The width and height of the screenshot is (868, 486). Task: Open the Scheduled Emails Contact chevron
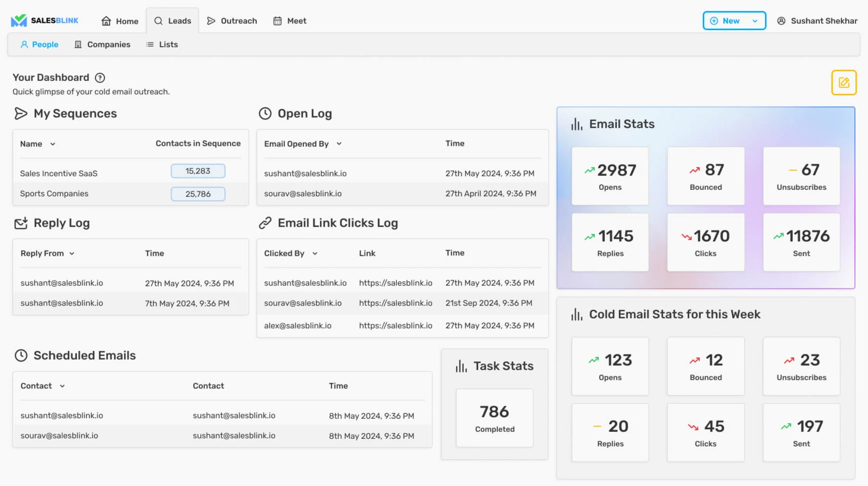62,386
